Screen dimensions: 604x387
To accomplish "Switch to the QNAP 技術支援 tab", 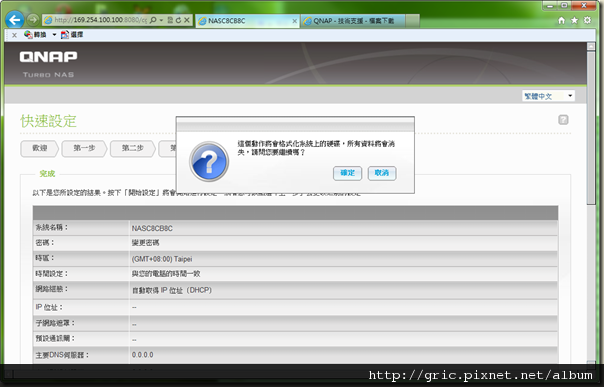I will point(353,21).
